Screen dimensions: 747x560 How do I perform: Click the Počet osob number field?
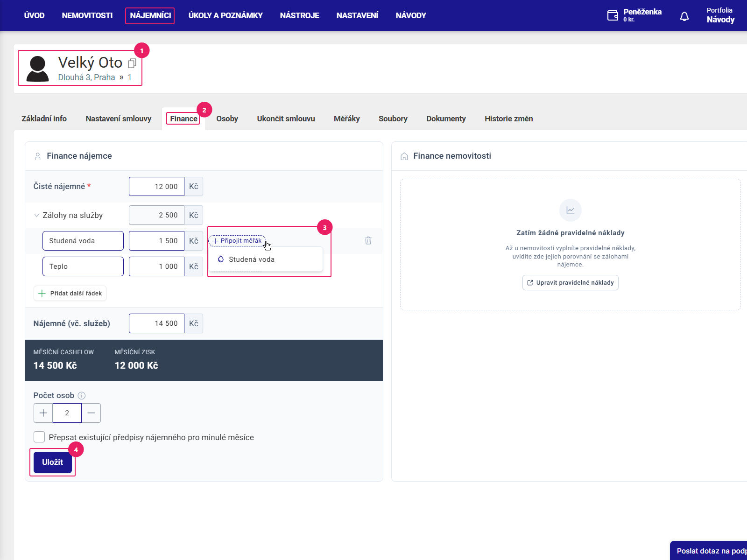(67, 413)
